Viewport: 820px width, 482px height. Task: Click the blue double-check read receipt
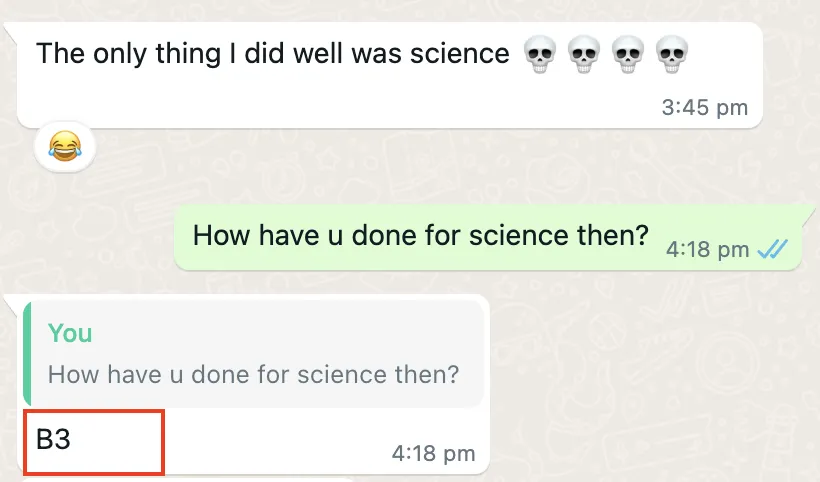[774, 250]
